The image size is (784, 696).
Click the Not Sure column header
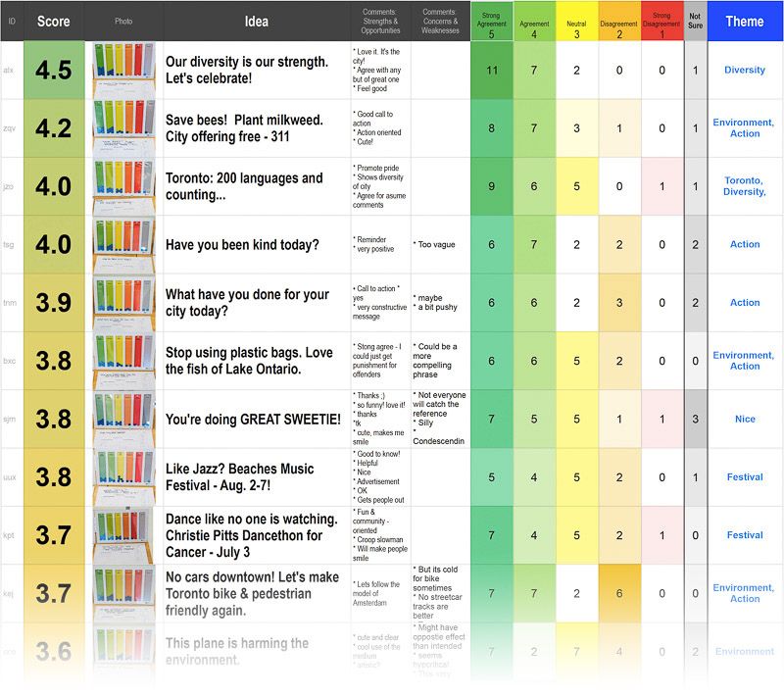(x=696, y=21)
